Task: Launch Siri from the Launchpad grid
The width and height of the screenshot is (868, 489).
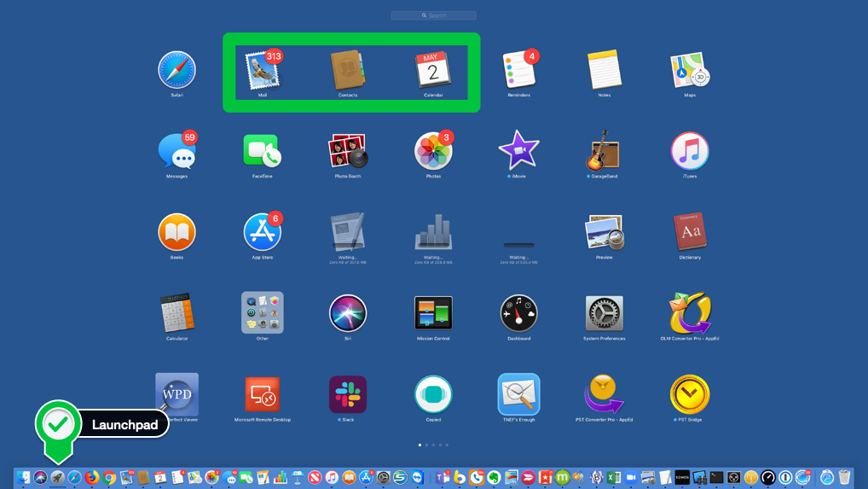Action: click(x=348, y=313)
